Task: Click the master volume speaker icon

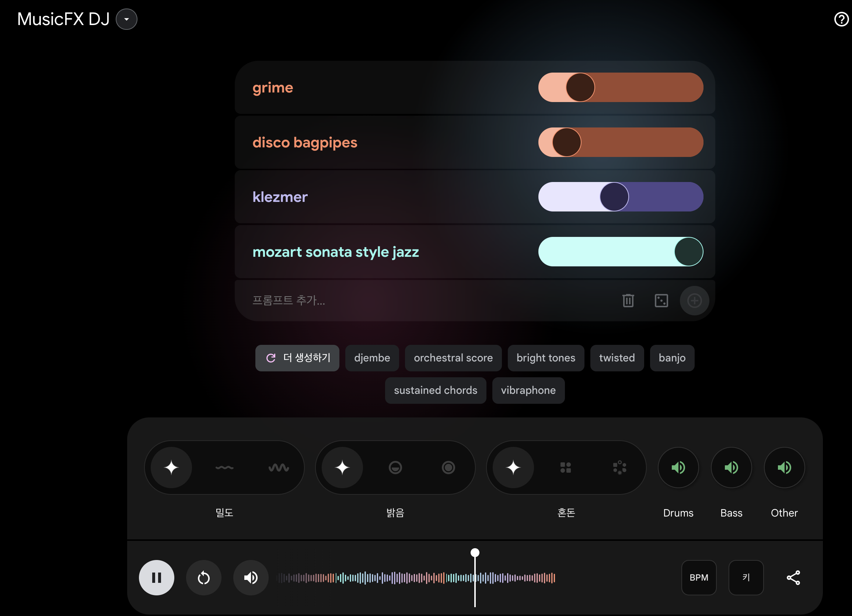Action: (251, 578)
